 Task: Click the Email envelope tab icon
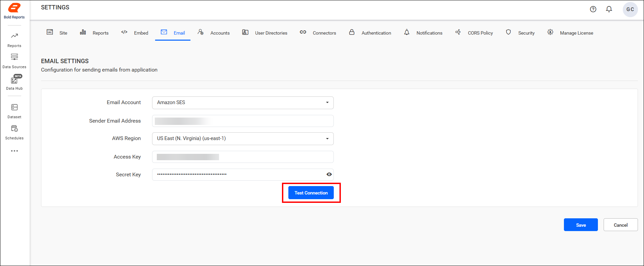(164, 32)
